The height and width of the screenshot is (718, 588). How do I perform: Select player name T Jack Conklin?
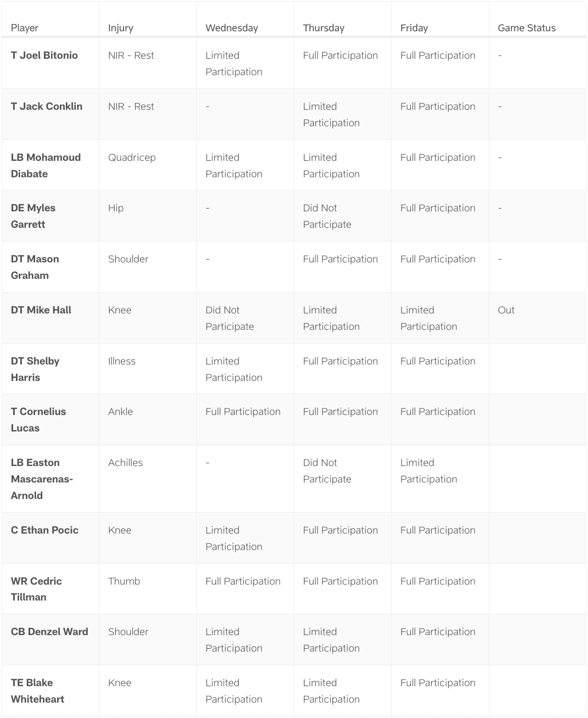(x=47, y=106)
